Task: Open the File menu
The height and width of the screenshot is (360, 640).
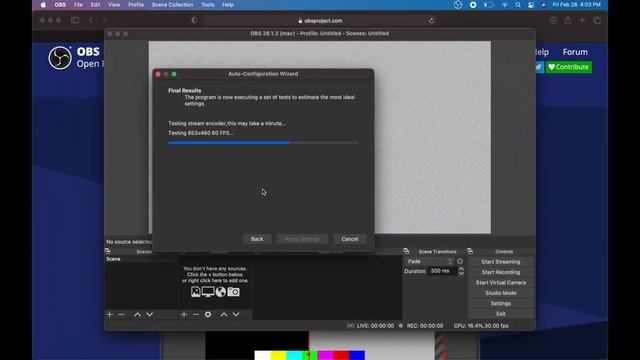Action: (78, 5)
